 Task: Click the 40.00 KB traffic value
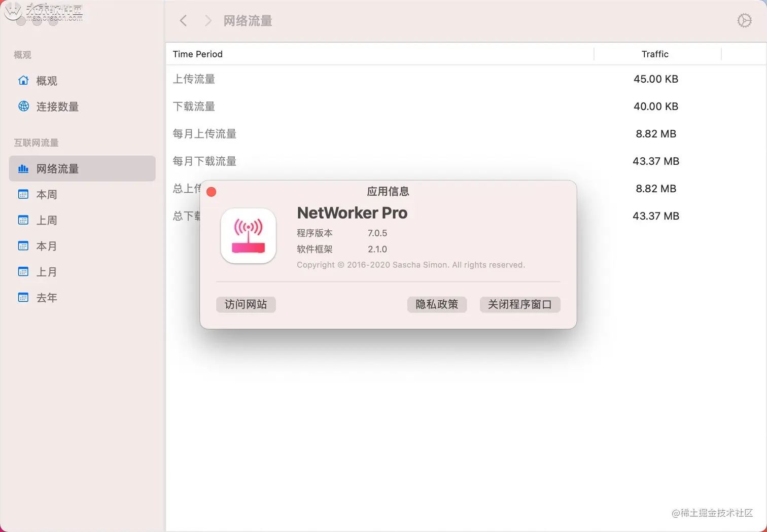[656, 107]
